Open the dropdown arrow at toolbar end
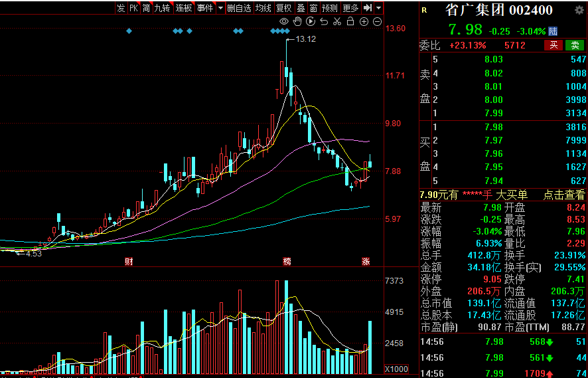 [x=378, y=8]
